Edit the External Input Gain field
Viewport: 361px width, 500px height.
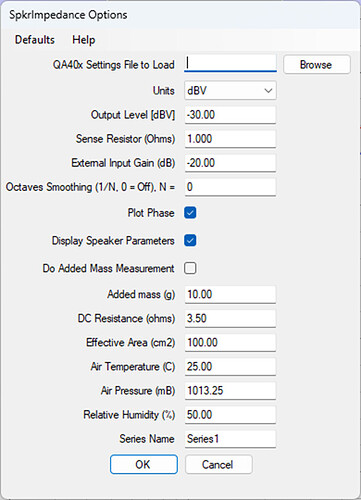tap(230, 163)
